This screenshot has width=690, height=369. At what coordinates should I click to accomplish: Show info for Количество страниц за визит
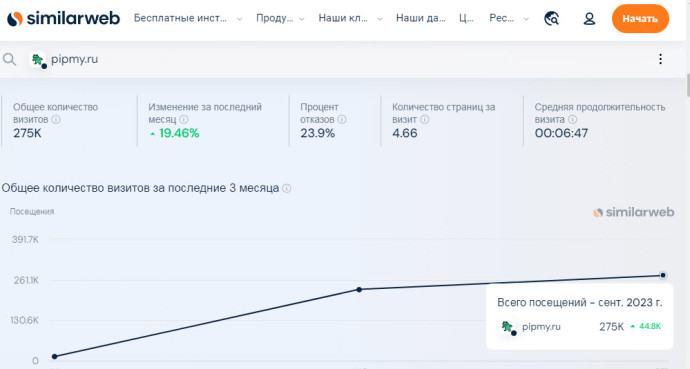[x=424, y=119]
